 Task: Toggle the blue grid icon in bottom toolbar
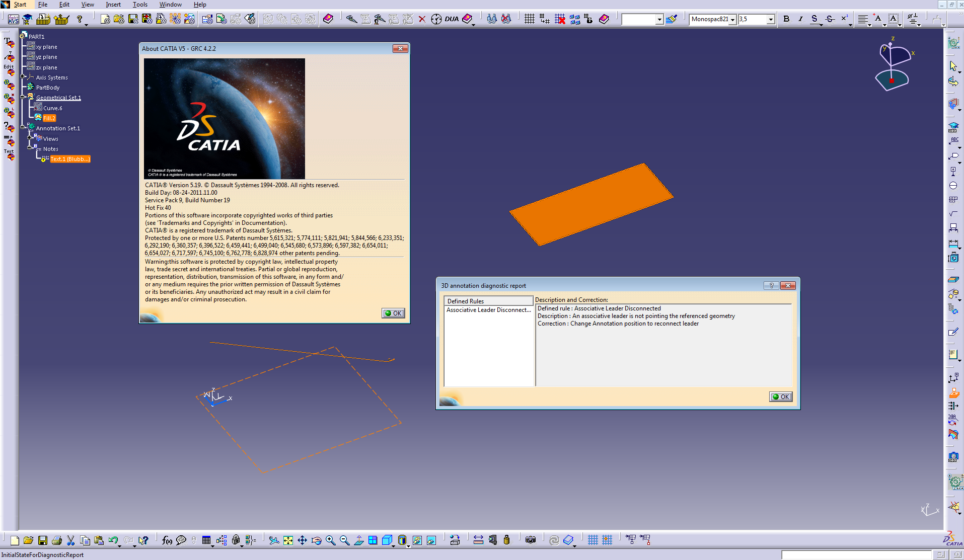592,540
